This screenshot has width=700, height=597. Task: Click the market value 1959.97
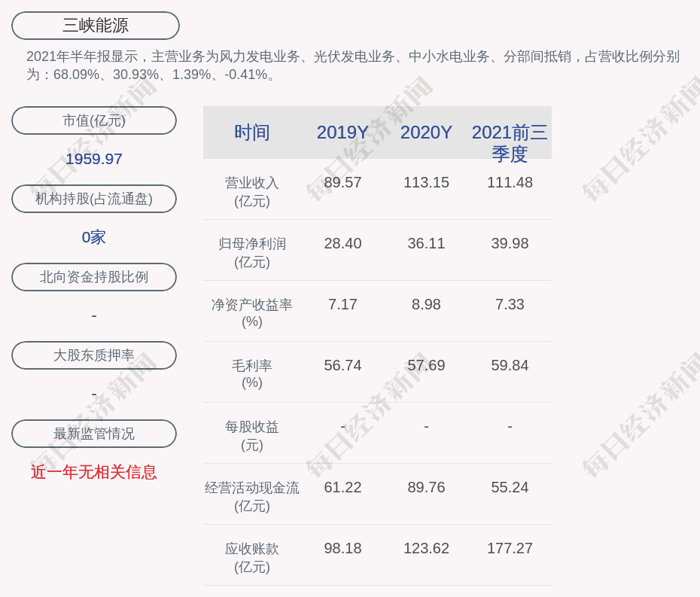(x=94, y=159)
